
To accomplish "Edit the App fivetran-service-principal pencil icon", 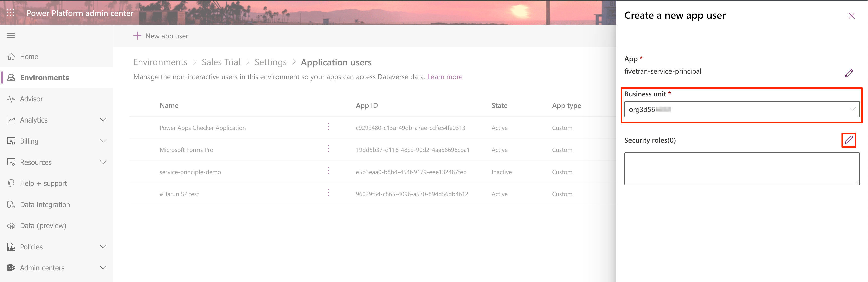I will click(x=849, y=73).
